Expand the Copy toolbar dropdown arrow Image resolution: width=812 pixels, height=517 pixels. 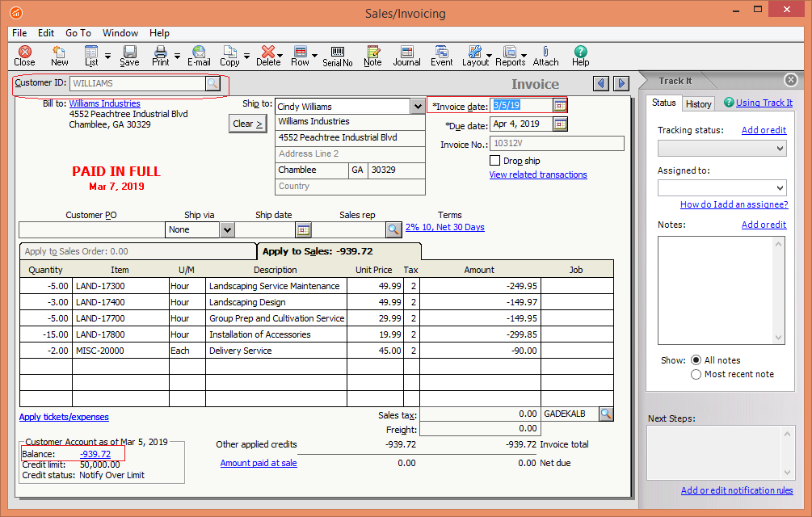pos(246,56)
